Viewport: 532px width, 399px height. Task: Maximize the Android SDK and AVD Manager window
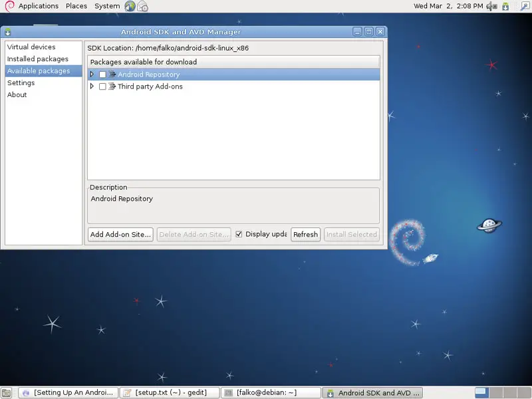369,32
